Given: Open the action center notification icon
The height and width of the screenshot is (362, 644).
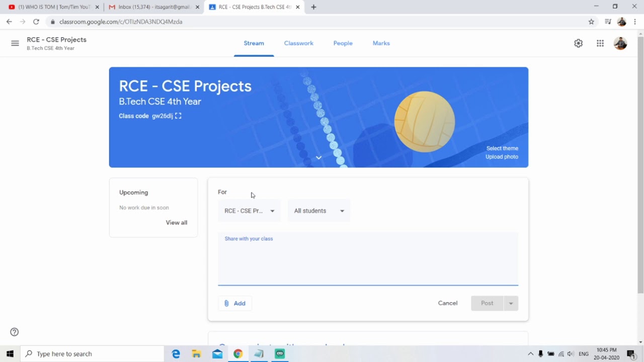Looking at the screenshot, I should pos(631,354).
